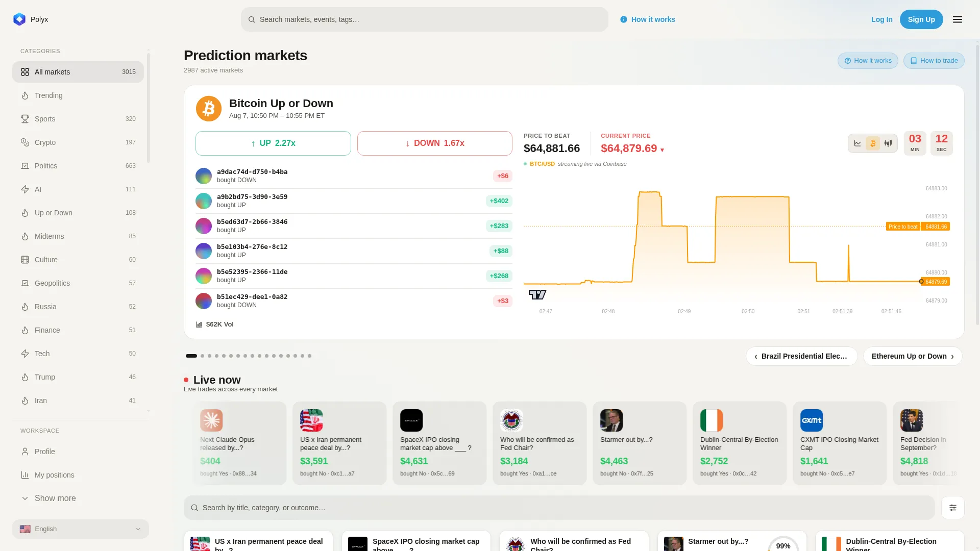The image size is (980, 551).
Task: Select All markets category
Action: pos(78,72)
